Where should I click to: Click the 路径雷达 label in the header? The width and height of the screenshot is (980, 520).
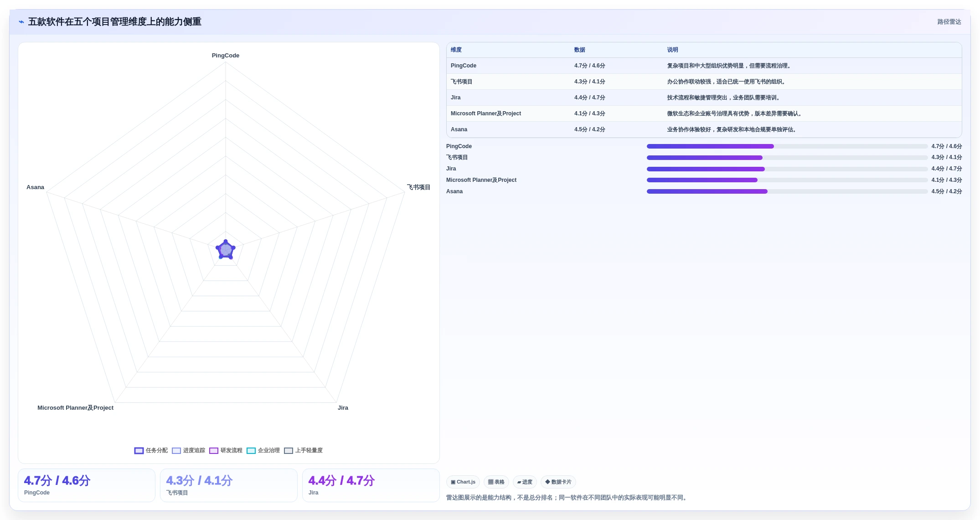coord(949,22)
